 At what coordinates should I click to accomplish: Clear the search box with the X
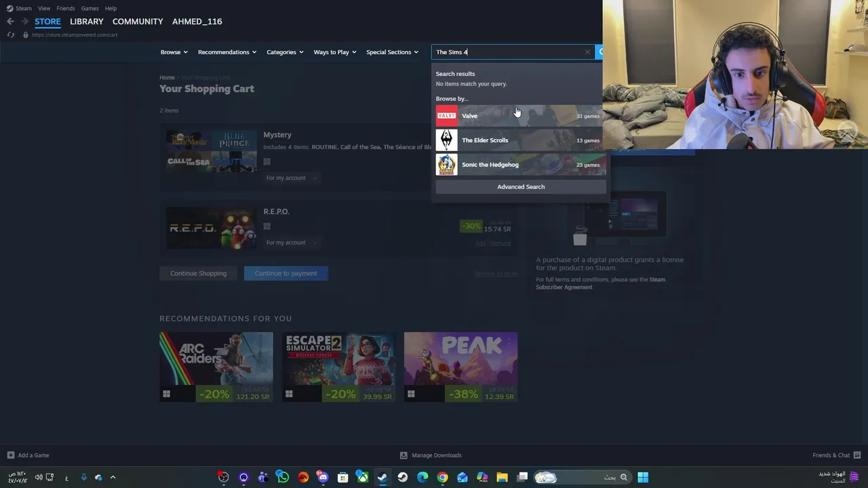(587, 52)
